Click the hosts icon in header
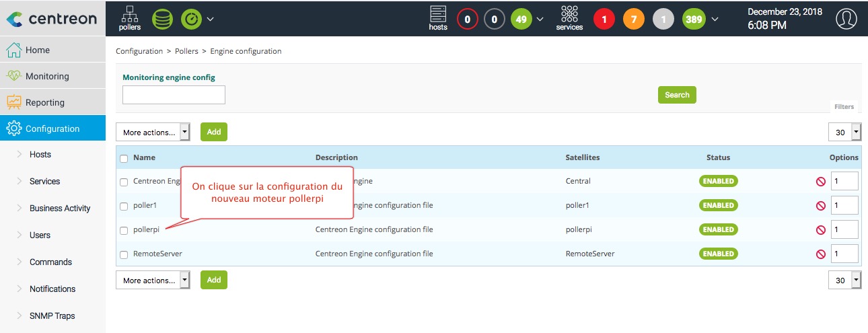Screen dimensions: 868x333 pos(438,18)
